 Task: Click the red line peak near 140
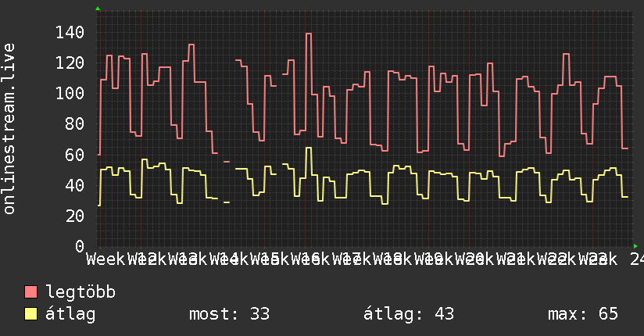[x=309, y=34]
